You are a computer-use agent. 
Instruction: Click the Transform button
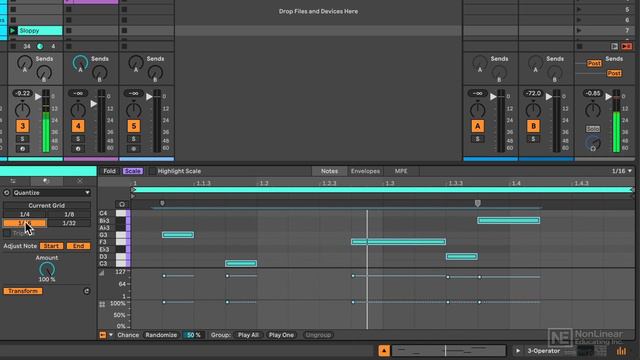[x=23, y=291]
